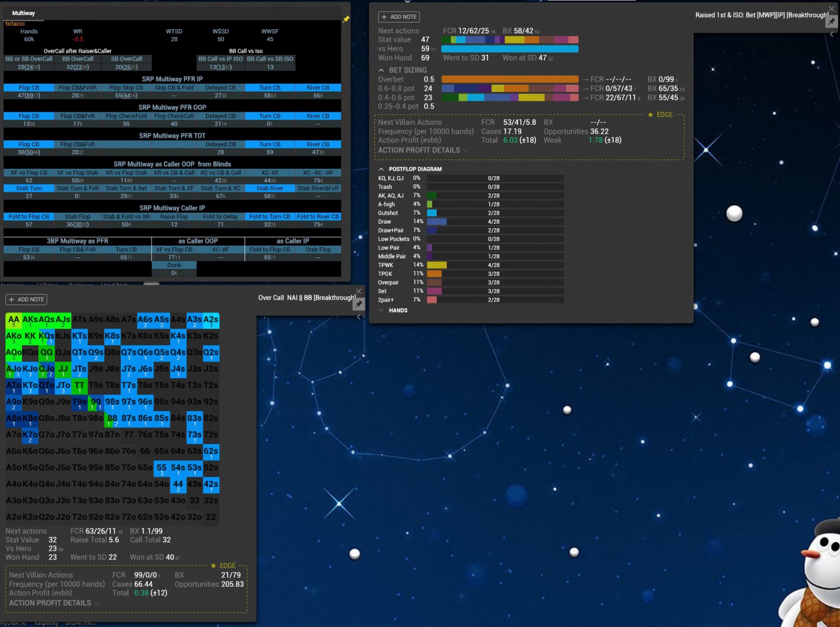The image size is (840, 627).
Task: Expand the HANDS section
Action: [381, 310]
